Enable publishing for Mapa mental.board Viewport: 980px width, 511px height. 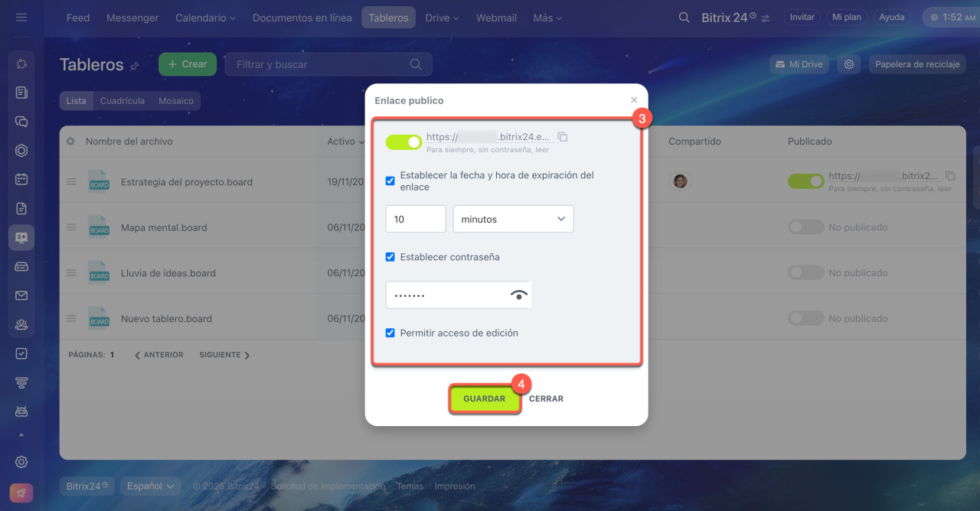(x=805, y=227)
